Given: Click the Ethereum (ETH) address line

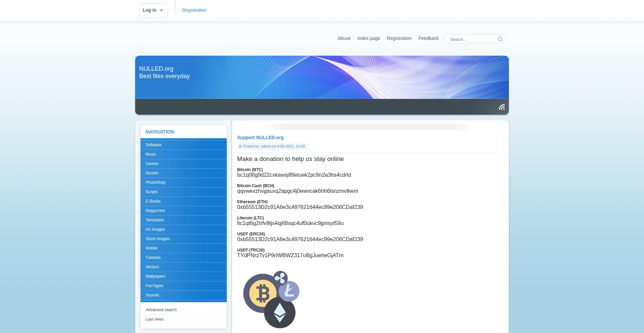Looking at the screenshot, I should point(300,207).
